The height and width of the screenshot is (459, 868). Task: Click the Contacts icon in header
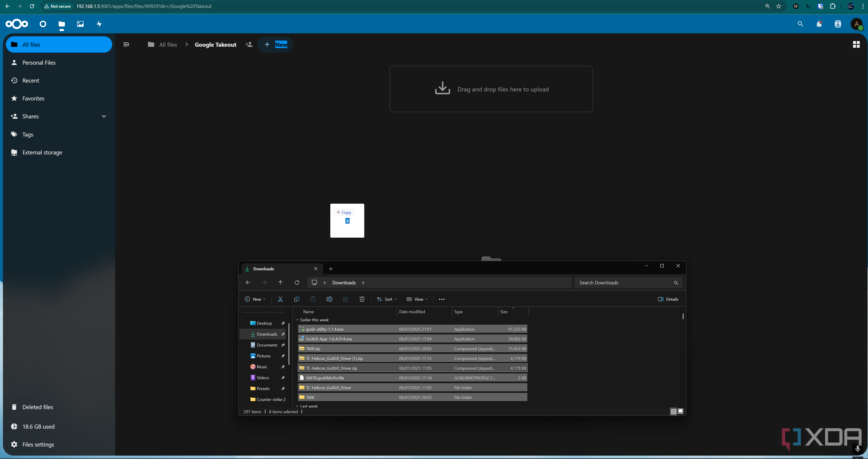[838, 24]
